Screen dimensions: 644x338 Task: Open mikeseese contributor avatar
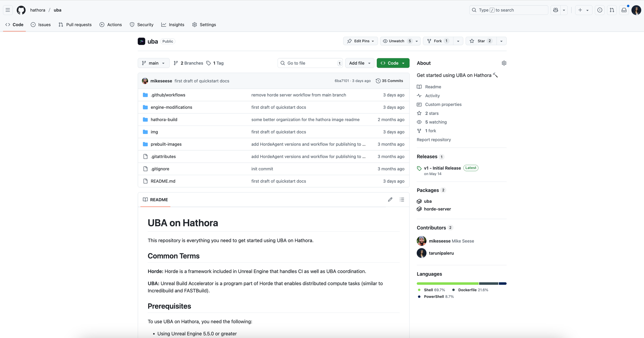tap(421, 241)
